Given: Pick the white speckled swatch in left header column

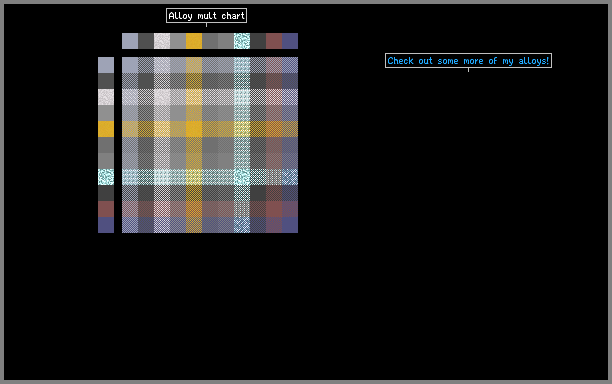Looking at the screenshot, I should tap(106, 97).
